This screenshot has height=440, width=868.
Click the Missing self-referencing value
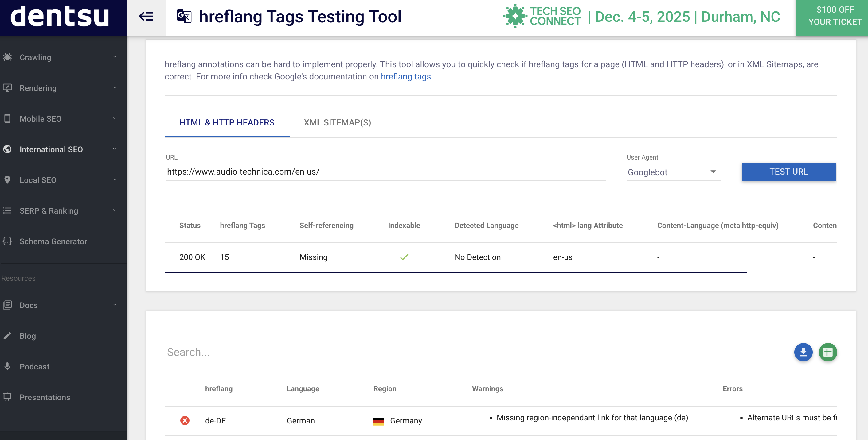(x=313, y=257)
